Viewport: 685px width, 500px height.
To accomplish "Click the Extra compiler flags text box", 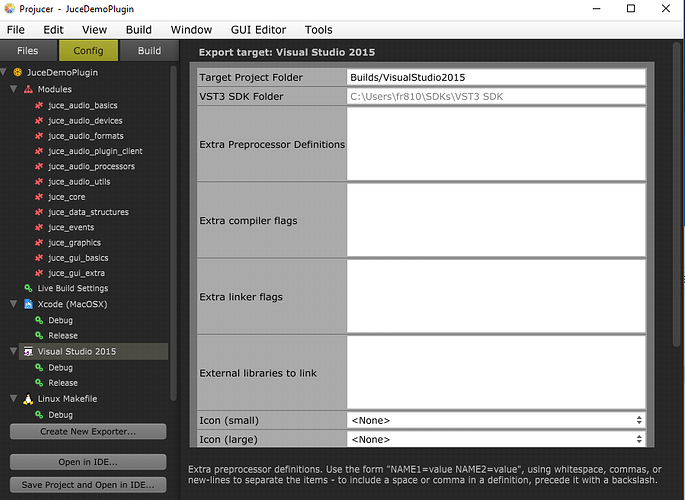I will [x=496, y=220].
